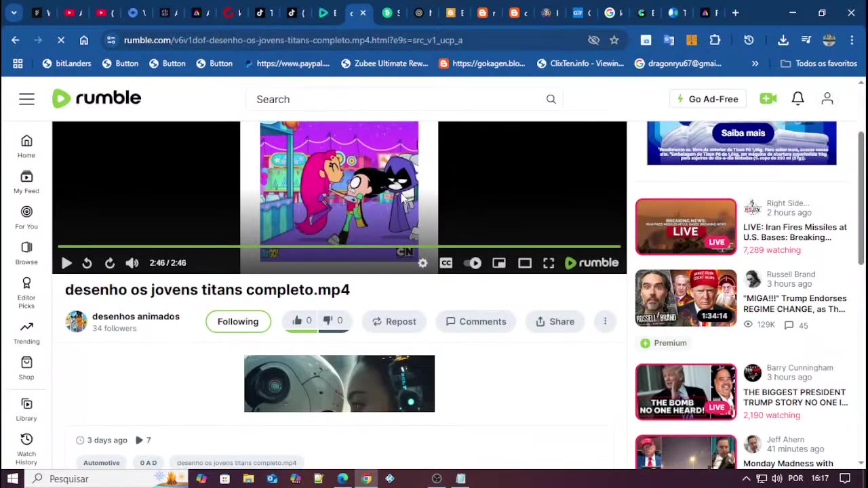Screen dimensions: 868x488
Task: Switch to theater mode
Action: pos(525,263)
